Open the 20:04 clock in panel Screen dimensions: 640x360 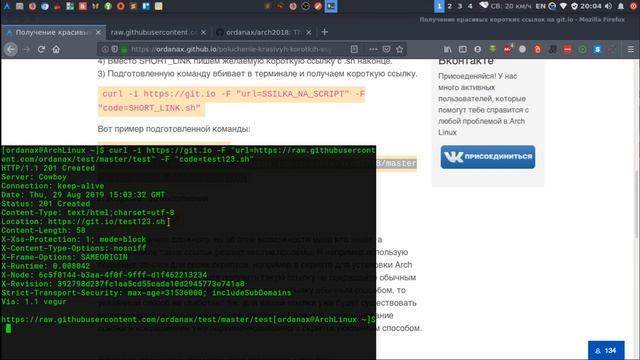(x=591, y=6)
